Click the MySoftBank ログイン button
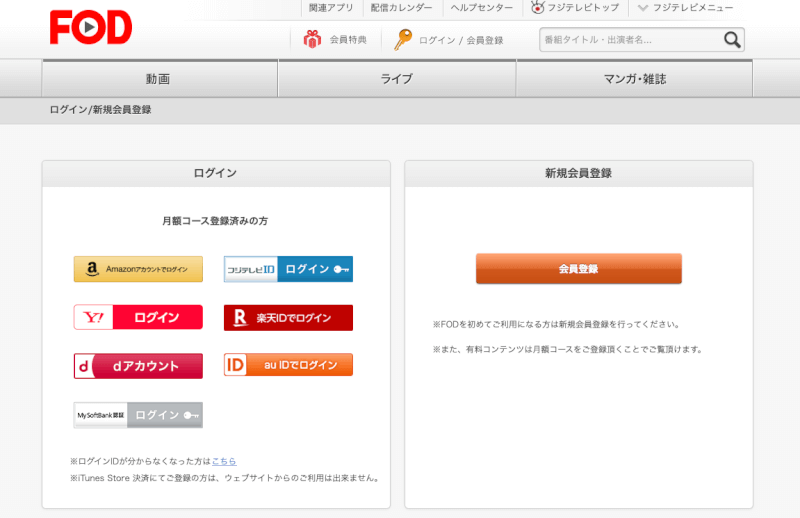 [138, 415]
